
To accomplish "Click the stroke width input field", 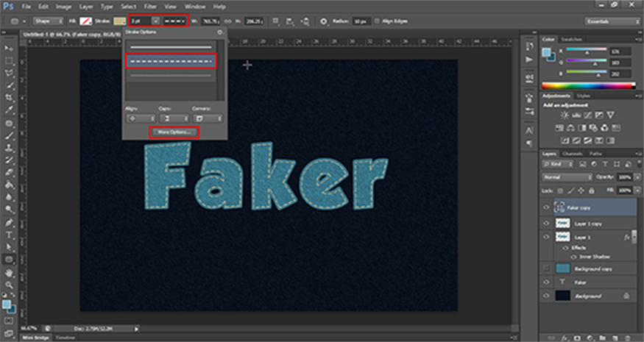I will click(x=139, y=21).
